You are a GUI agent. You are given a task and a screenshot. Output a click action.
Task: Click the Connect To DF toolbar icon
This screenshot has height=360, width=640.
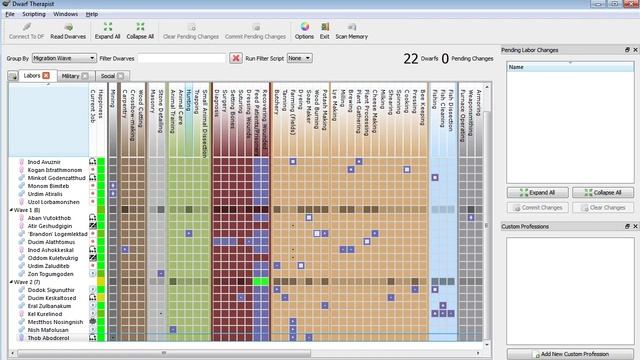point(27,27)
